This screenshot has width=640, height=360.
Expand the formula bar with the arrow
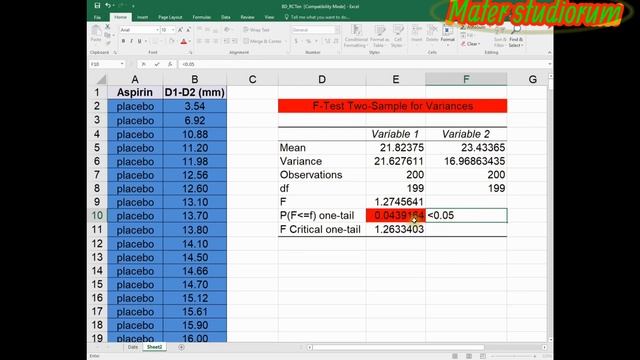(x=549, y=64)
